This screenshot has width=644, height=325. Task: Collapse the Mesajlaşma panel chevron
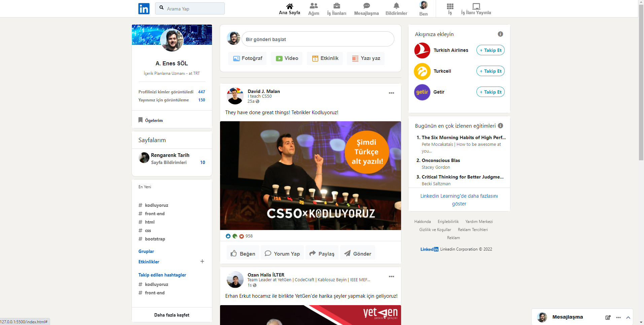(628, 317)
